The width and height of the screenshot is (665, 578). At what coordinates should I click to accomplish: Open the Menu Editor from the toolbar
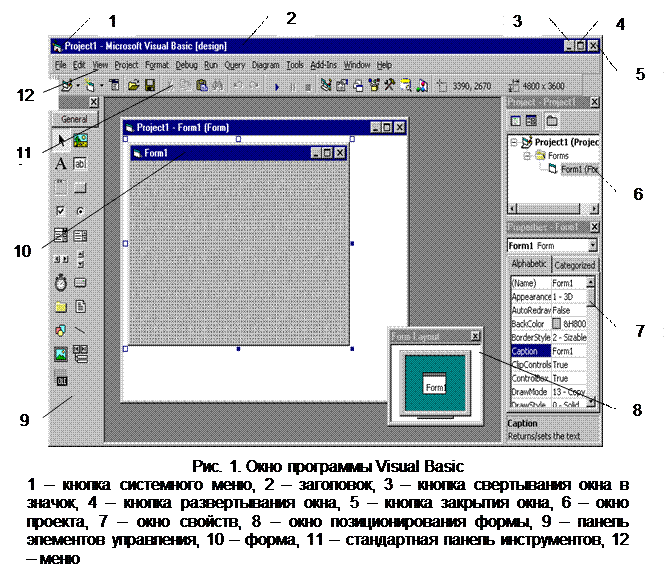115,86
